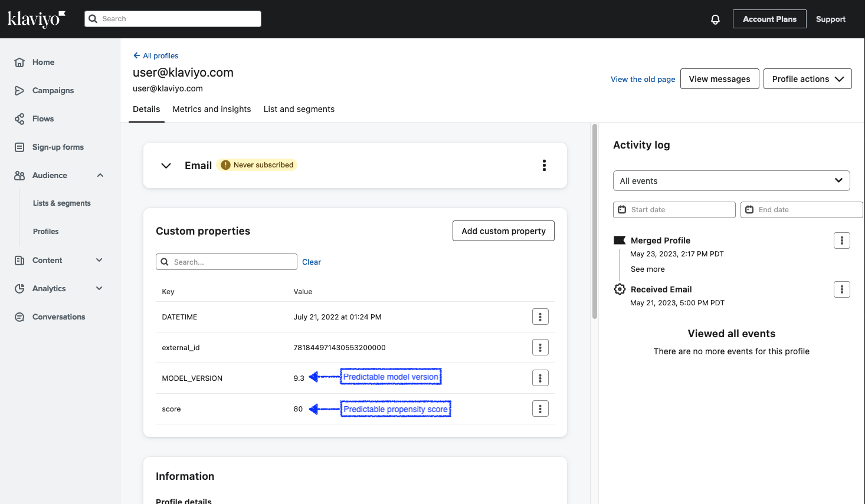865x504 pixels.
Task: Select the external_id value 781844971430553200000
Action: 339,348
